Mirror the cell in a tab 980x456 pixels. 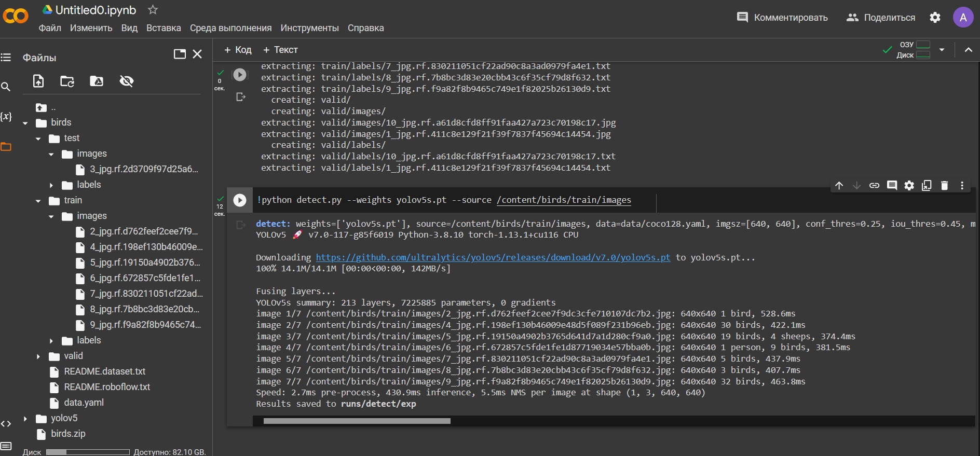(x=927, y=185)
